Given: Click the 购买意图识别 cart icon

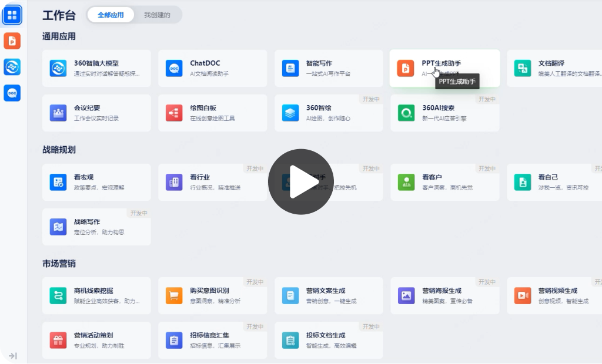Looking at the screenshot, I should tap(174, 296).
